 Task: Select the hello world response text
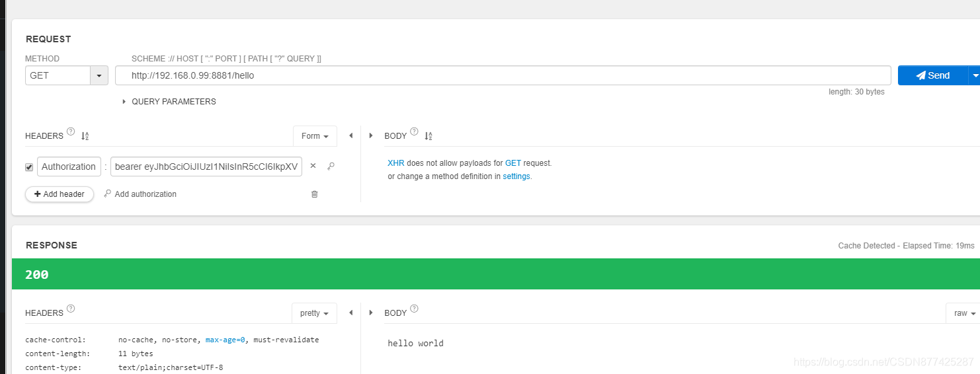[x=415, y=343]
